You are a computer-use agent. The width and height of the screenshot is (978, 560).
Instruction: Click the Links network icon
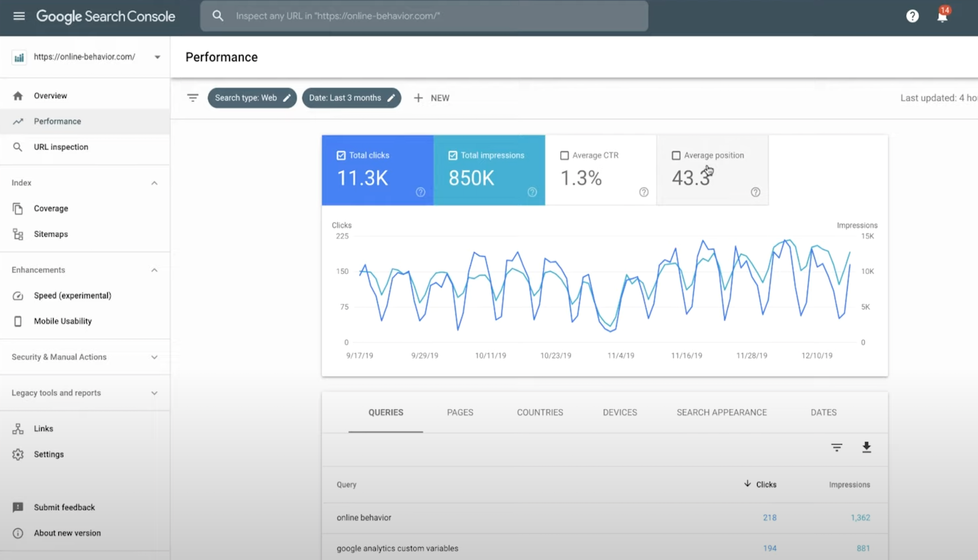tap(18, 429)
